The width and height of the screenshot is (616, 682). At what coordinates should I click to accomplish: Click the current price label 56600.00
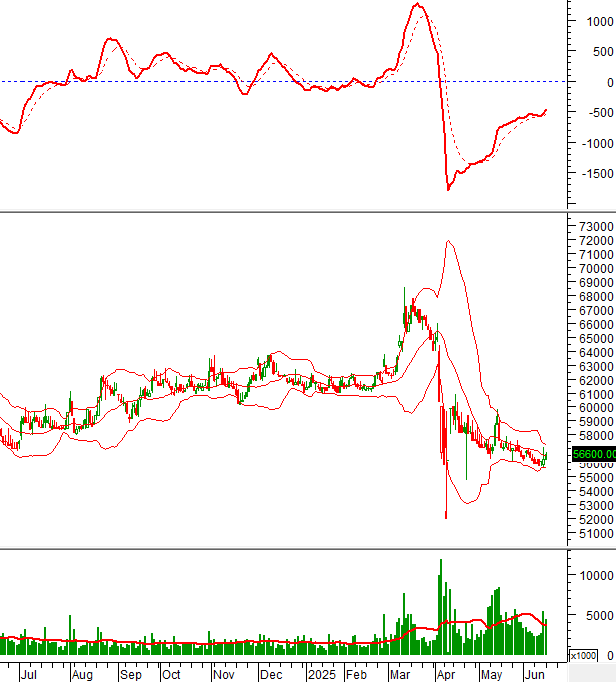coord(594,454)
